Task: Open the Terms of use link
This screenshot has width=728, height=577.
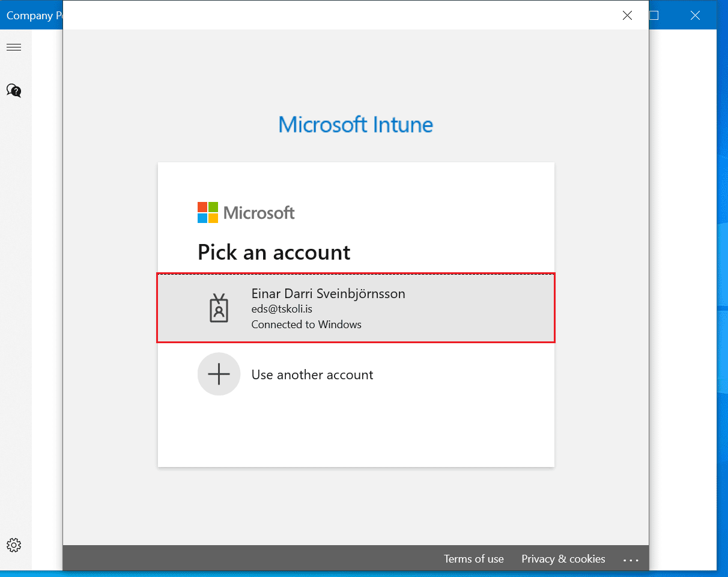Action: click(473, 559)
